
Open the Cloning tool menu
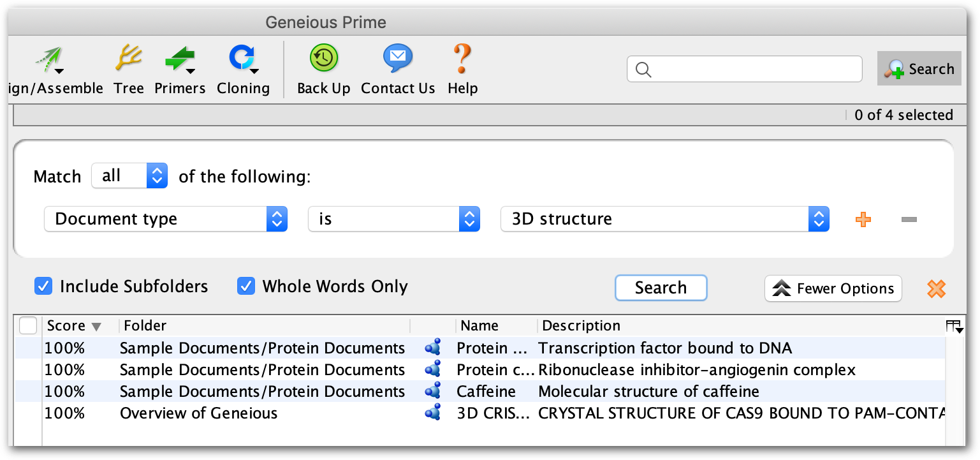243,70
